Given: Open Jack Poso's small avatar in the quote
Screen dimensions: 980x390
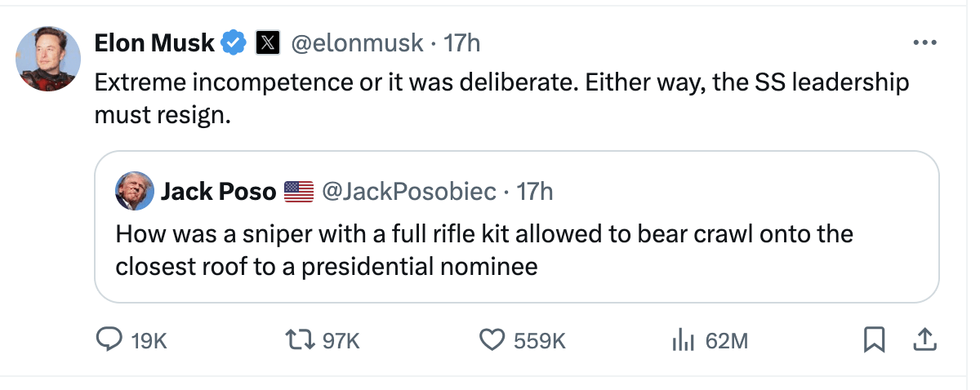Looking at the screenshot, I should [133, 192].
